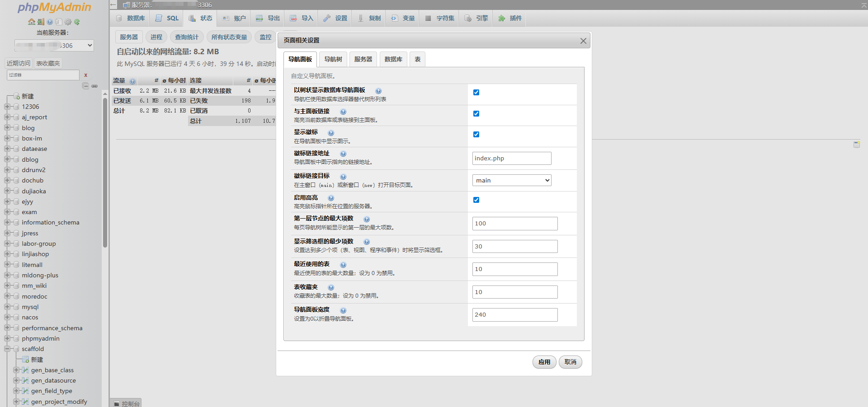Click the 取消 button
Screen dimensions: 868x407
(x=570, y=362)
